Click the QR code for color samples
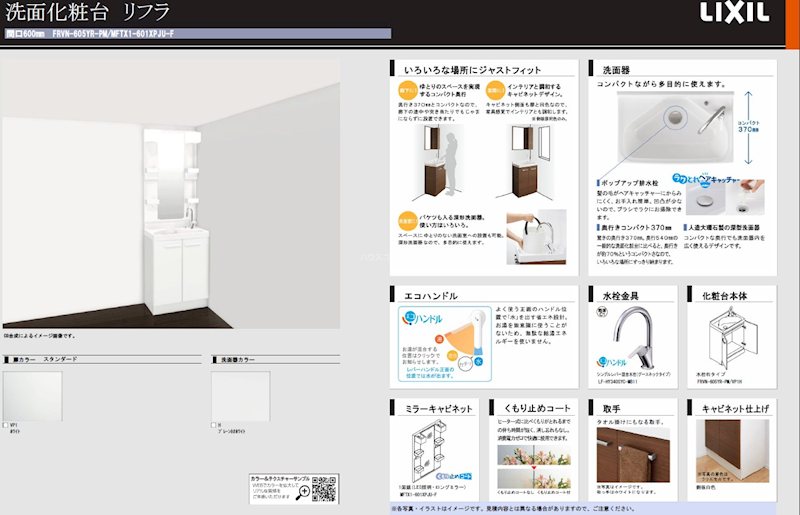 [x=325, y=488]
